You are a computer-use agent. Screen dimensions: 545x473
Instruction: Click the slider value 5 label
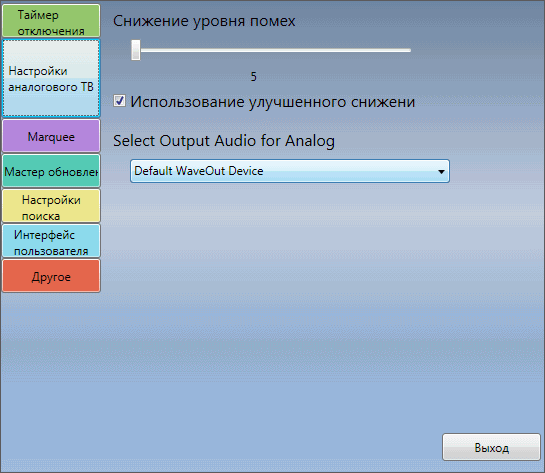coord(254,76)
